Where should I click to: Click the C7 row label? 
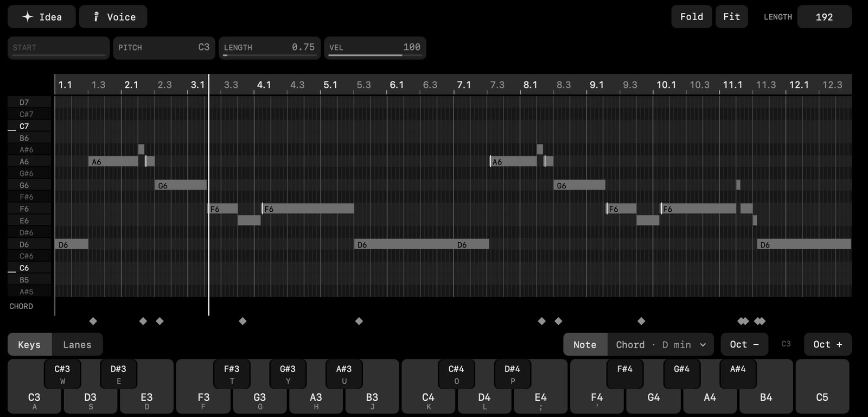pos(24,126)
